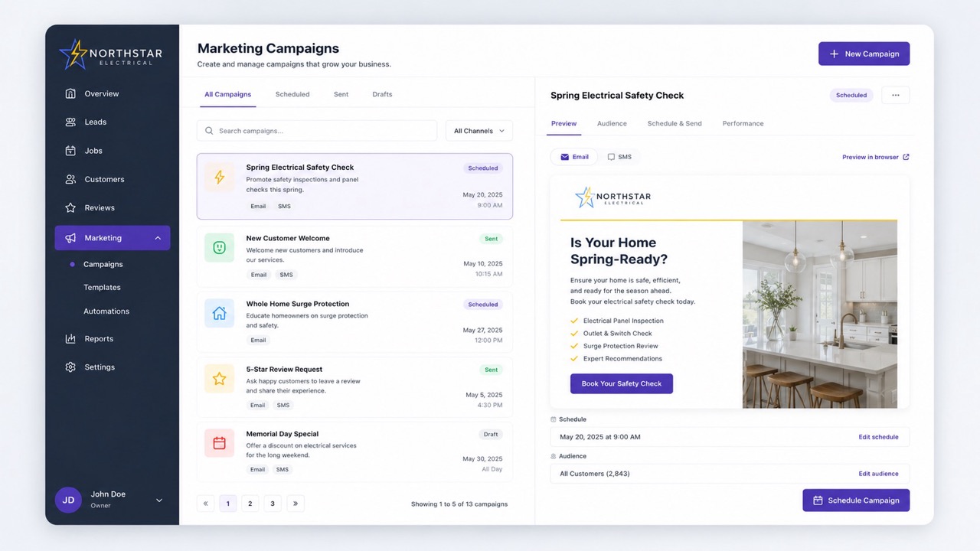Switch to the Scheduled tab
The image size is (980, 551).
[292, 94]
